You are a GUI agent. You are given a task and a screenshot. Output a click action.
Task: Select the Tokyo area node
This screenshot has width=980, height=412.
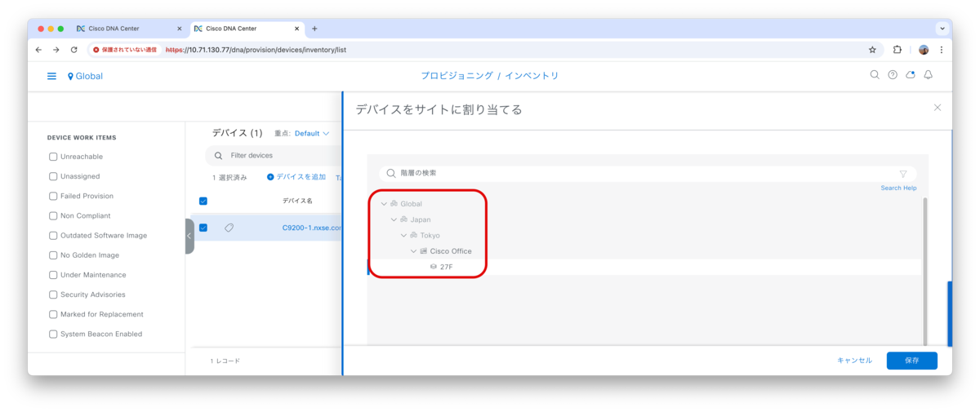pos(430,235)
